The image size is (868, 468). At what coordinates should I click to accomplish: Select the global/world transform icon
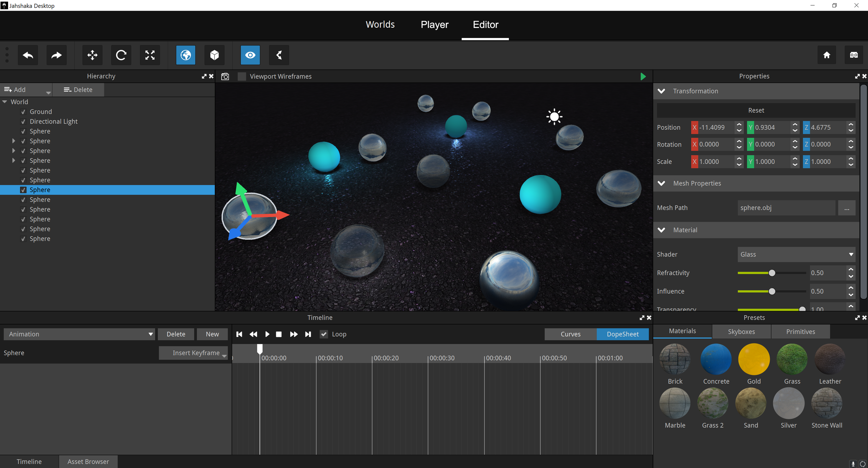click(x=186, y=55)
